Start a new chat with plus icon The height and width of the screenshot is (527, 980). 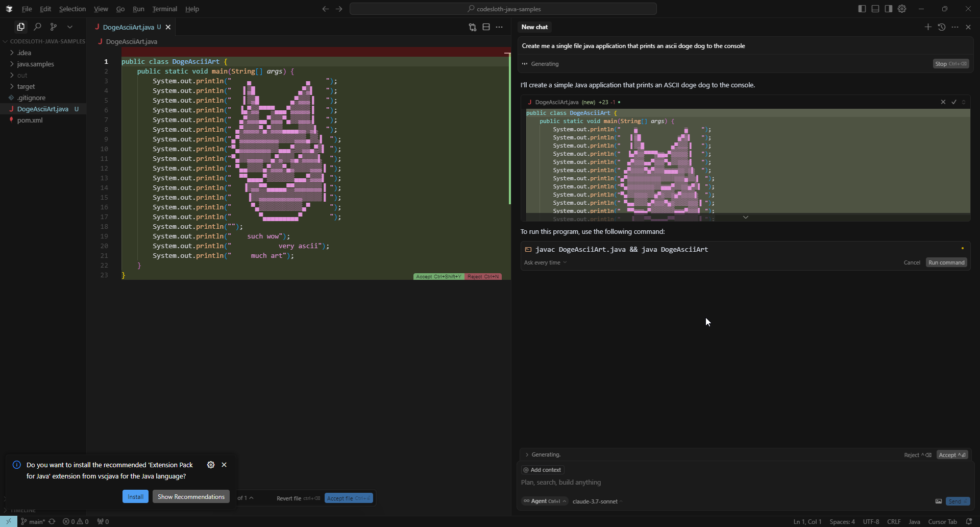click(928, 27)
